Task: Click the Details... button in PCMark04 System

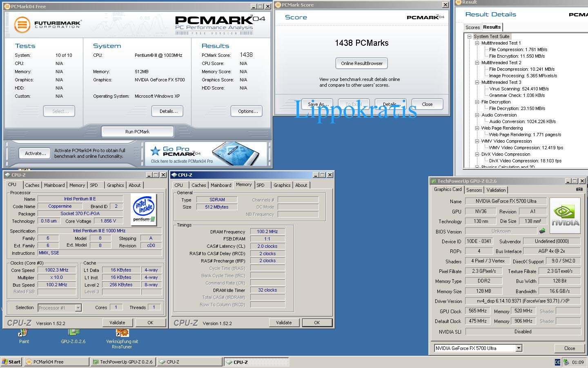Action: click(168, 111)
